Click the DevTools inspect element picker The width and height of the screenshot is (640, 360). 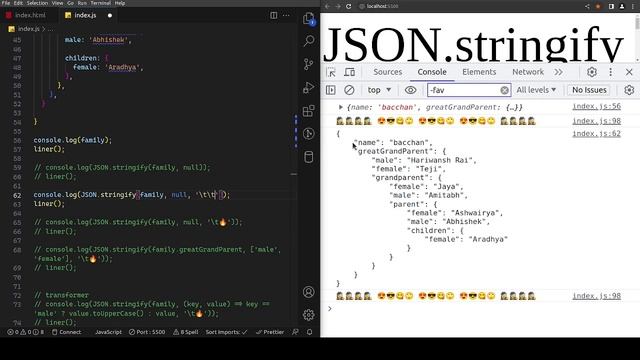pyautogui.click(x=331, y=72)
